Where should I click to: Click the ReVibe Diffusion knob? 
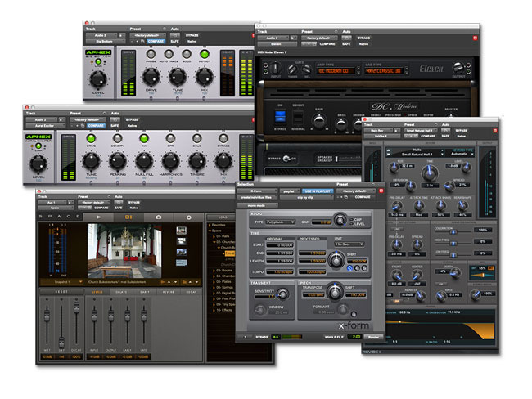[411, 186]
